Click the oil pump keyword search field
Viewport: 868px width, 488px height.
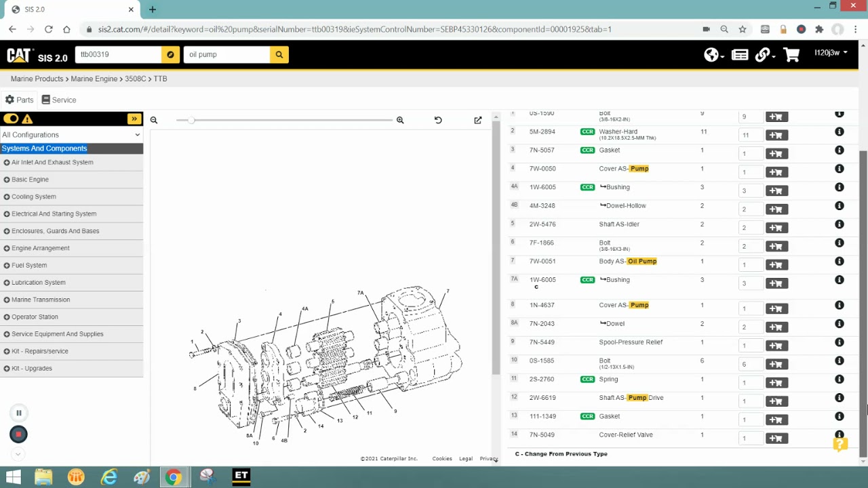[226, 54]
